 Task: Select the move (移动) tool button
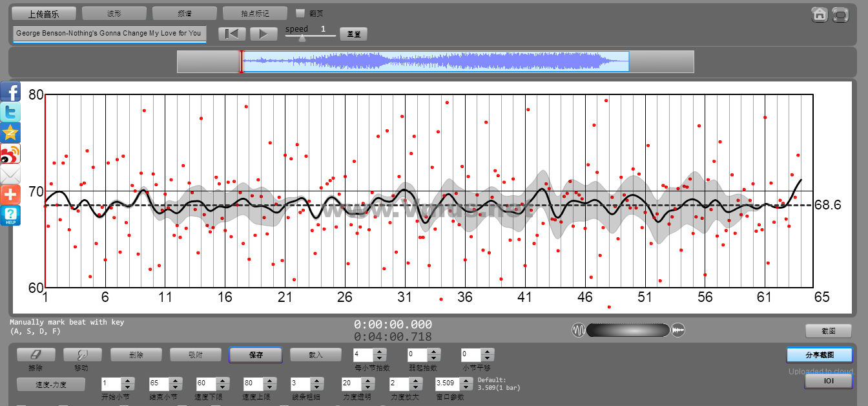coord(82,355)
